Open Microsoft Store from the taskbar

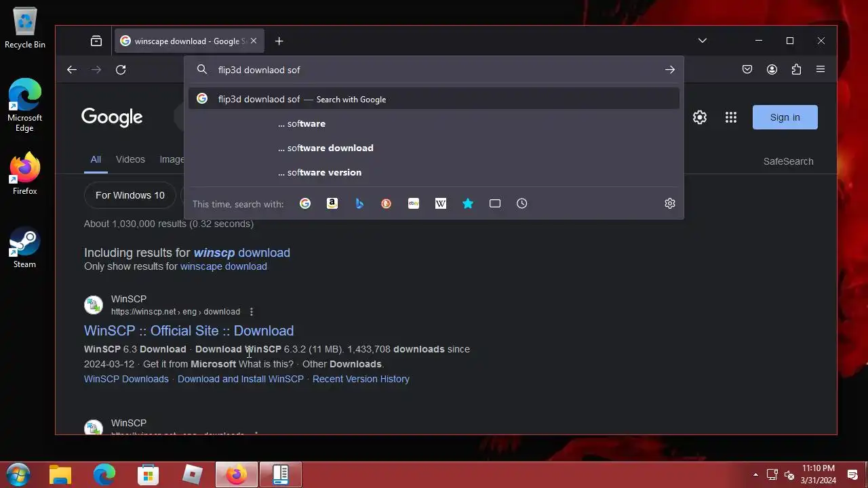(x=149, y=475)
